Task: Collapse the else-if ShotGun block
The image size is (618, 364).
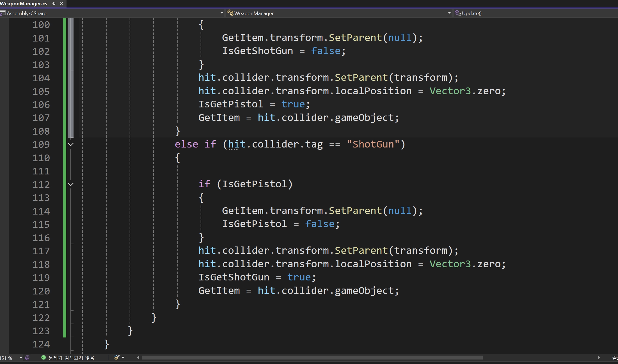Action: click(71, 144)
